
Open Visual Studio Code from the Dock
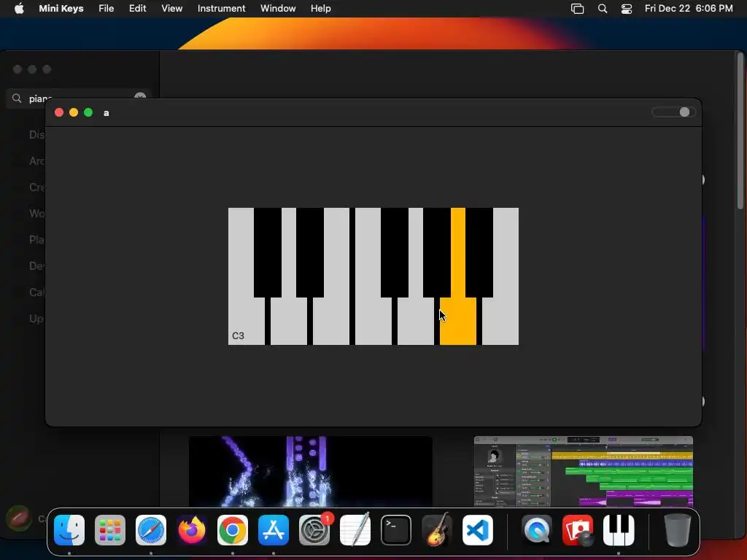coord(478,530)
